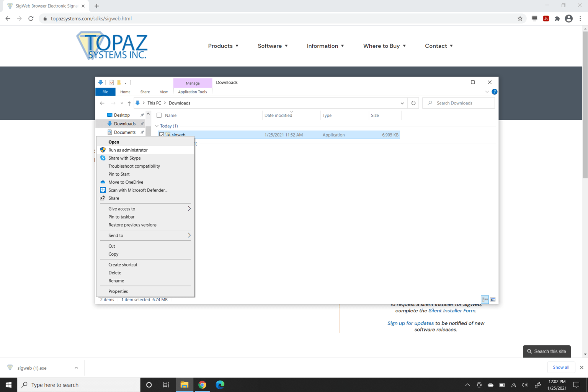Click inside the Search Downloads box
Image resolution: width=588 pixels, height=392 pixels.
459,103
